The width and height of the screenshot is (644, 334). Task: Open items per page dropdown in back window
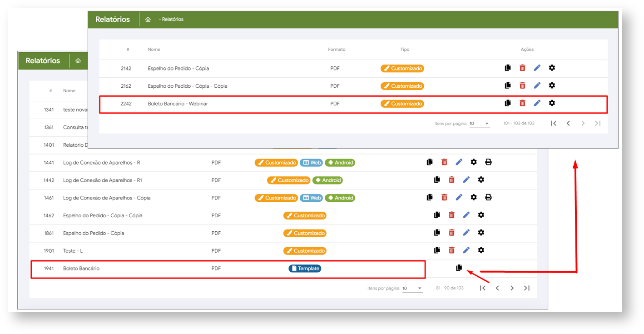point(412,289)
